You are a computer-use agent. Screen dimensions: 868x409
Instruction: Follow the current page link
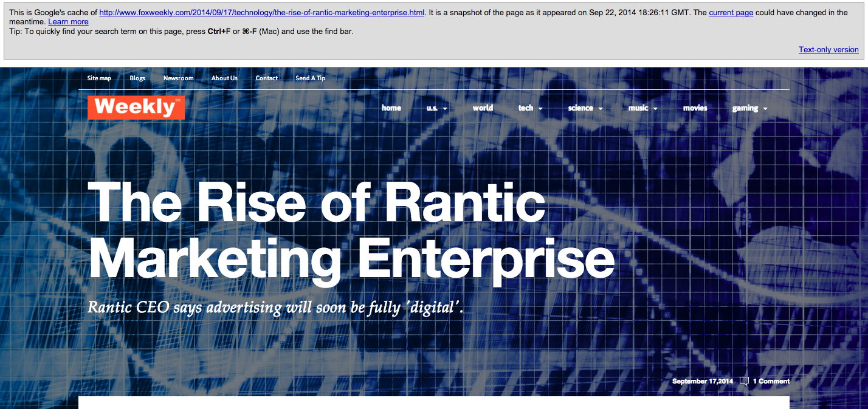(731, 12)
